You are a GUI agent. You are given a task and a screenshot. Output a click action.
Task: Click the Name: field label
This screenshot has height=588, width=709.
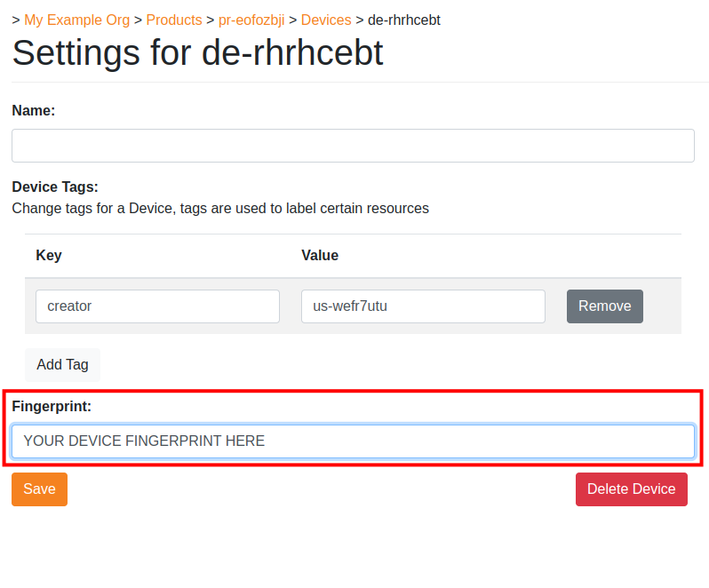point(34,110)
